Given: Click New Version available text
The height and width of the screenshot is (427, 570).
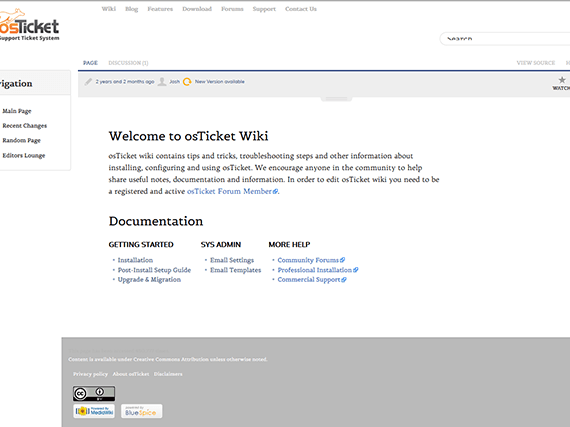Looking at the screenshot, I should click(x=220, y=82).
